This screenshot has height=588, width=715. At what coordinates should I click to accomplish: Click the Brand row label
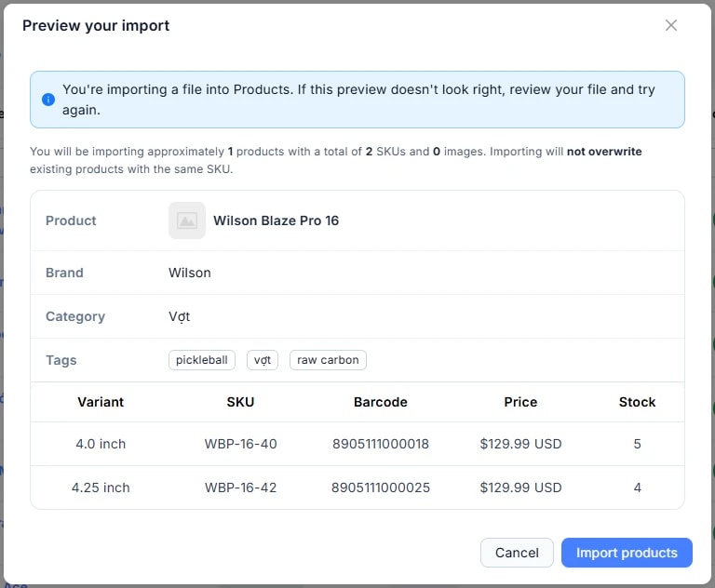point(64,273)
